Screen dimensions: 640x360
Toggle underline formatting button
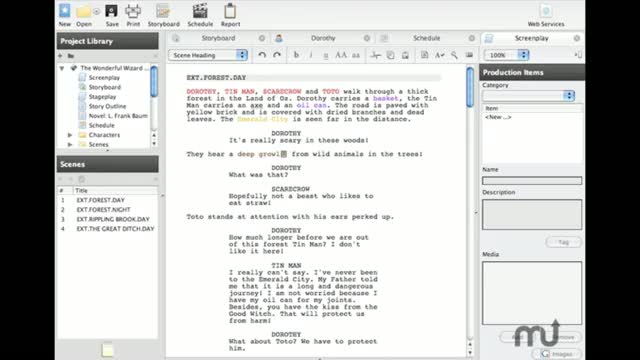pos(326,55)
